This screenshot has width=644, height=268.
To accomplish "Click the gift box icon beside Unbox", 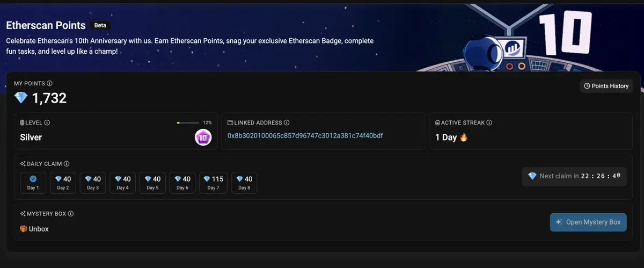I will tap(24, 229).
